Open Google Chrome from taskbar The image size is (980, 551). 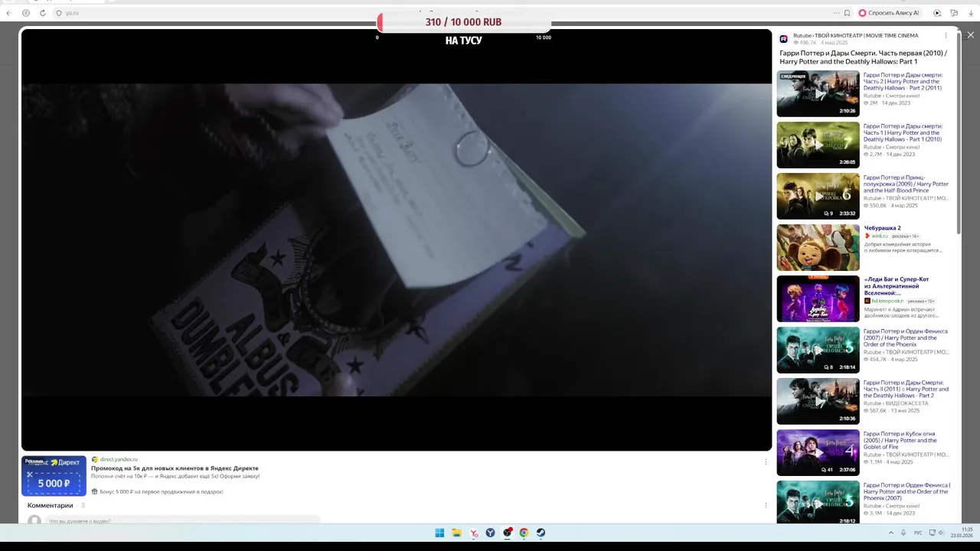point(524,533)
